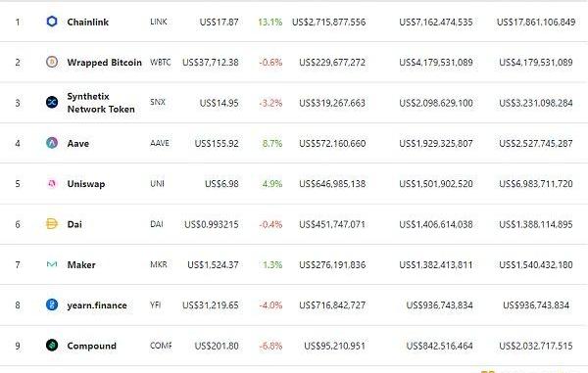
Task: Click Synthetix's -3.2% price change
Action: [x=270, y=103]
